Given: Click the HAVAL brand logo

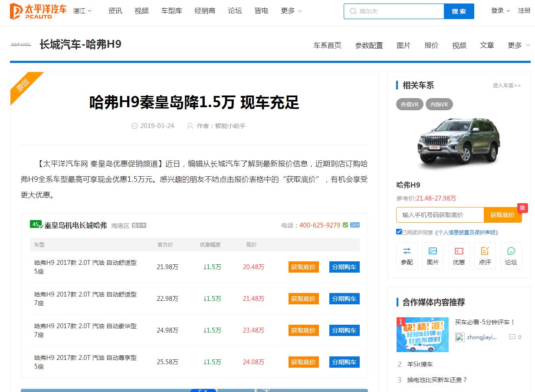Looking at the screenshot, I should 21,44.
